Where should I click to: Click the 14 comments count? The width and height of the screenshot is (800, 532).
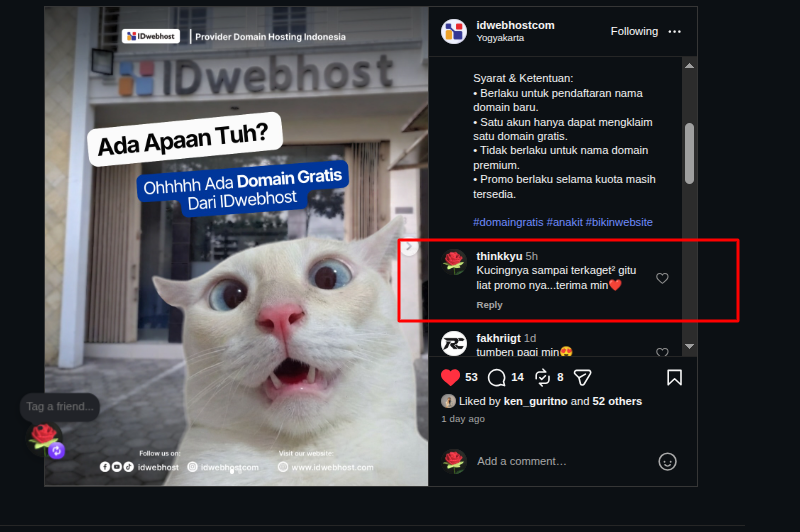[x=517, y=377]
